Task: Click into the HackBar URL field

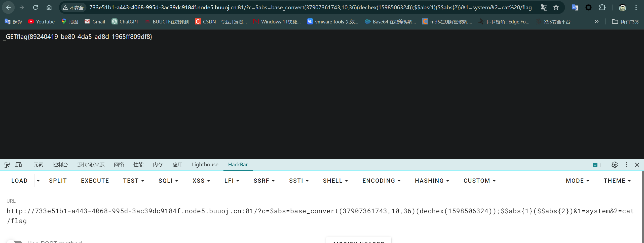Action: [321, 216]
